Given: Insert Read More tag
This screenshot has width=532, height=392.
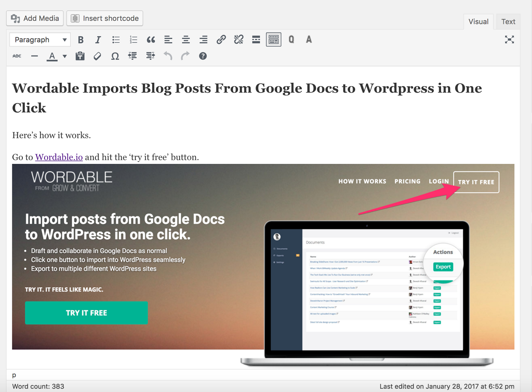Looking at the screenshot, I should [x=256, y=40].
